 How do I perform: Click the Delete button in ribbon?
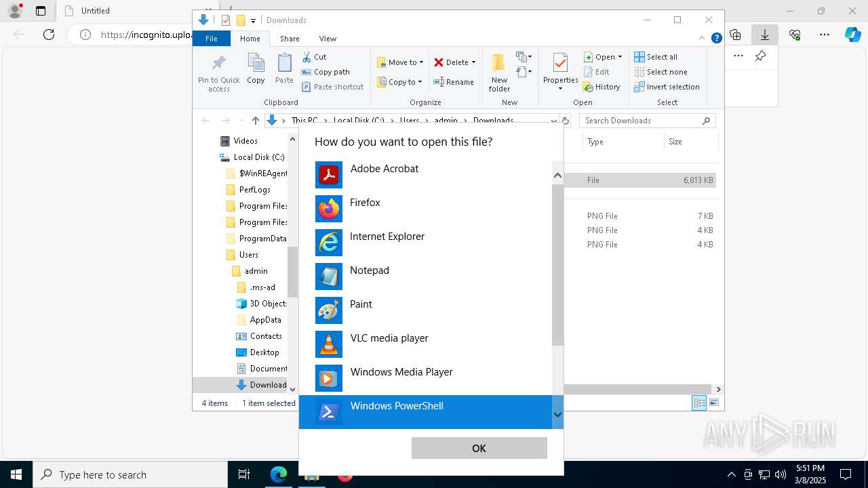pos(451,62)
